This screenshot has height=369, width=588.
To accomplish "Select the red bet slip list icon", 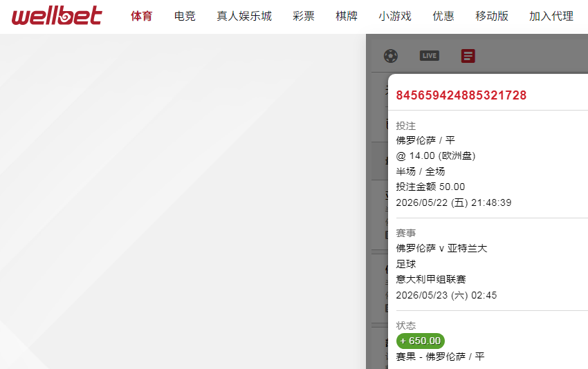I will coord(468,56).
